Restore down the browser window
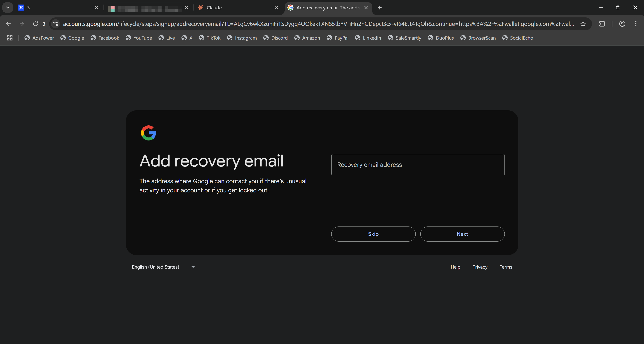The height and width of the screenshot is (344, 644). click(x=618, y=8)
